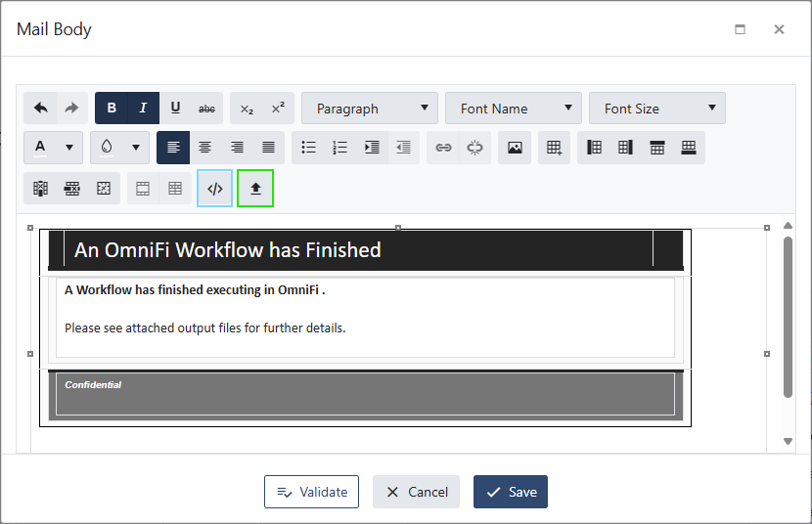Apply background color with droplet button
The image size is (812, 524).
(x=107, y=148)
